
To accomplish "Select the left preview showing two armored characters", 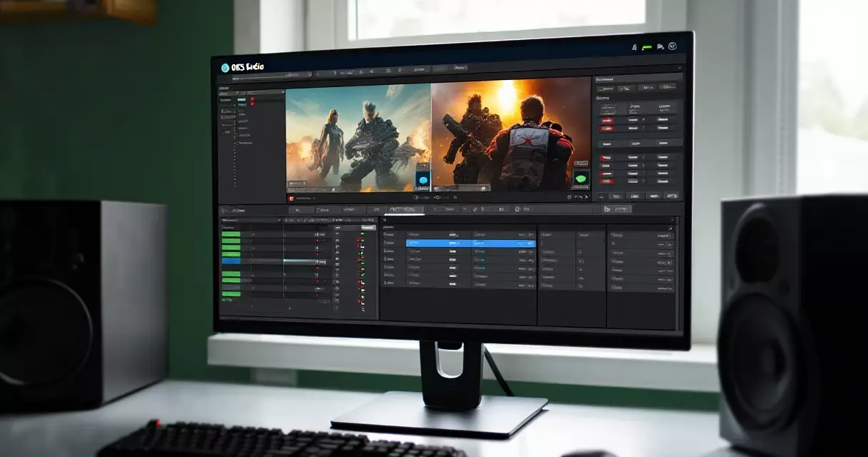I will point(358,137).
